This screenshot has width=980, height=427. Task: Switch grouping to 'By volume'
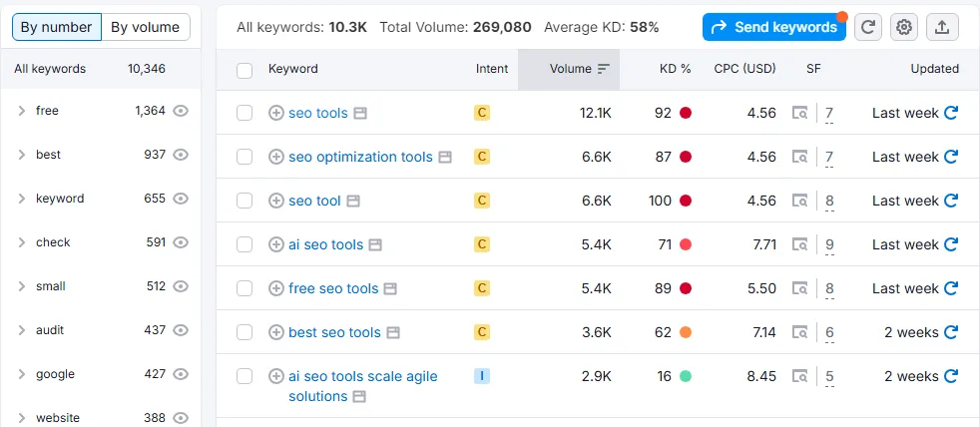[x=145, y=27]
